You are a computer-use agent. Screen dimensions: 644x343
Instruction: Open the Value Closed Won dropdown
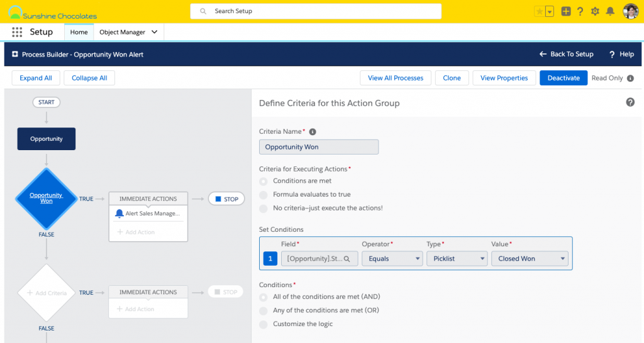coord(530,258)
